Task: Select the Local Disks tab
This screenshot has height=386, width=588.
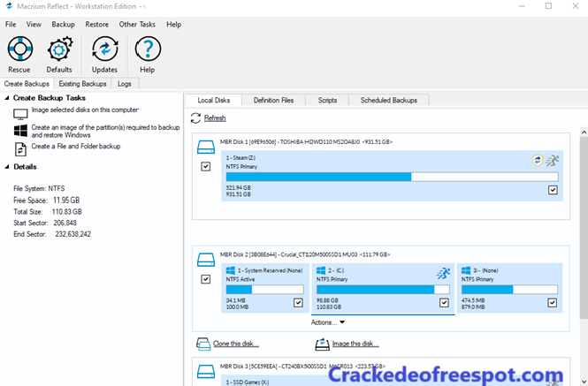Action: 214,100
